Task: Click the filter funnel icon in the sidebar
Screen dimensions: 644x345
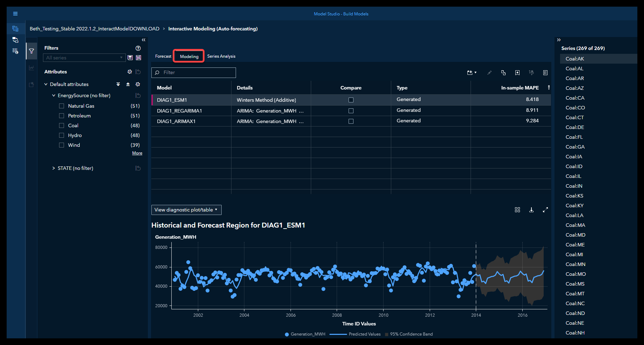Action: 31,51
